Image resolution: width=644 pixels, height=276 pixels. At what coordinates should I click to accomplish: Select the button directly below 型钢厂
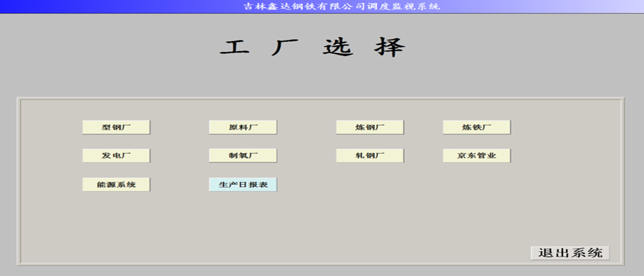116,156
